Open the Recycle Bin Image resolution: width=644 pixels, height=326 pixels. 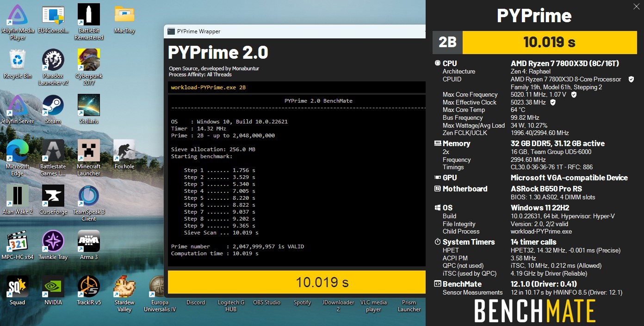pos(18,64)
